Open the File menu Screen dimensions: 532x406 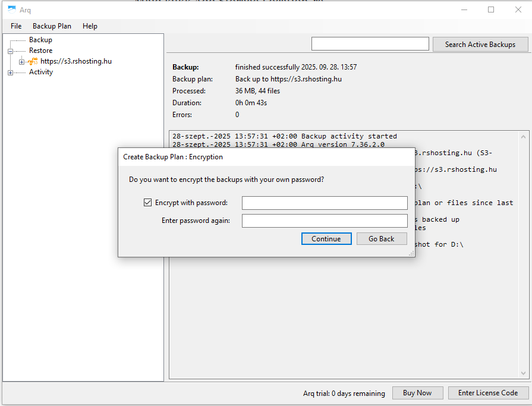click(16, 26)
